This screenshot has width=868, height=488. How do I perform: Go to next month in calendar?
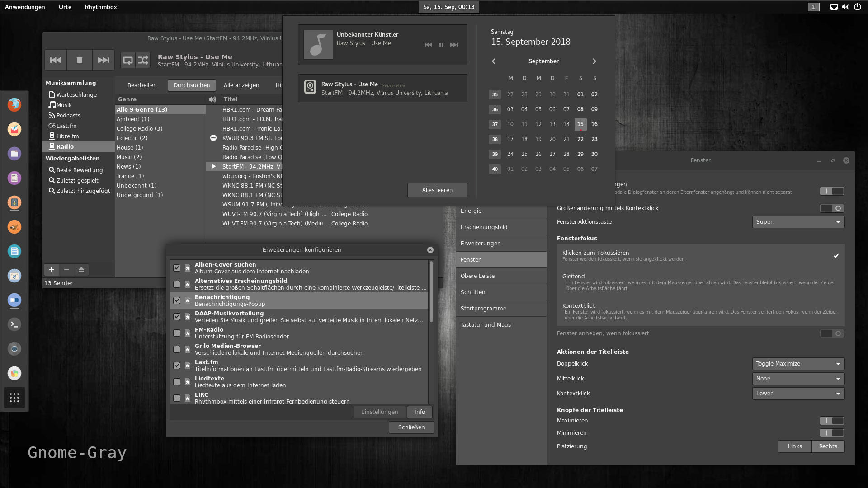point(594,61)
